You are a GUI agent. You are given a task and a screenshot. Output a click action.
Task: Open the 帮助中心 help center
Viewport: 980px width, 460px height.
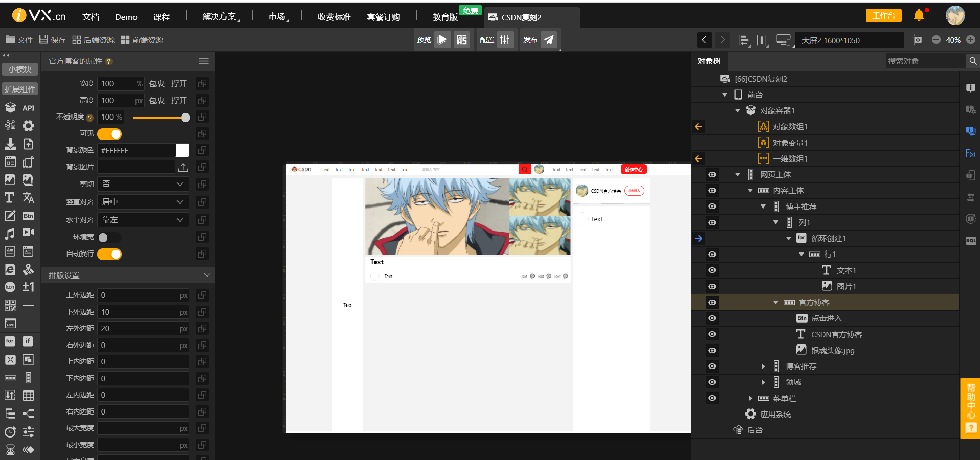pos(971,408)
